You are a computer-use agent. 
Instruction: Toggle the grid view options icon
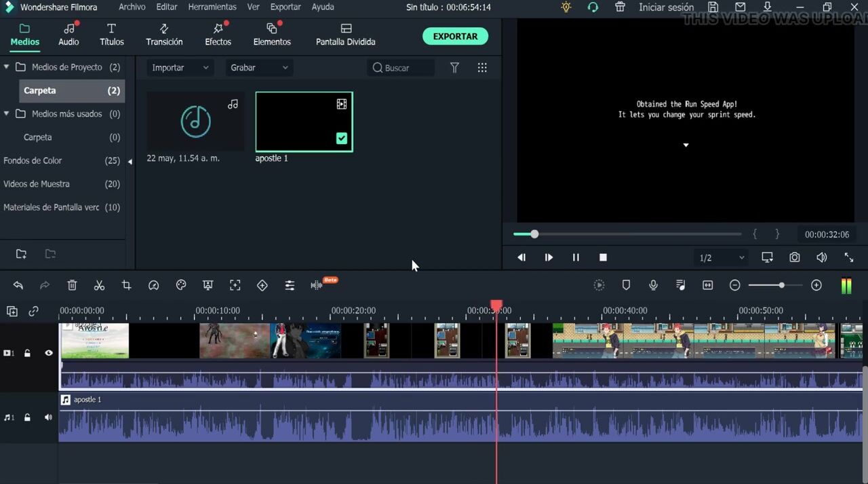pyautogui.click(x=482, y=67)
